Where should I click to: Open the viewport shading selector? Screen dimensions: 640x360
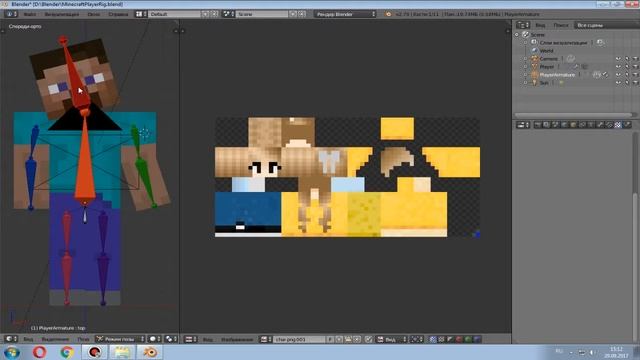155,339
